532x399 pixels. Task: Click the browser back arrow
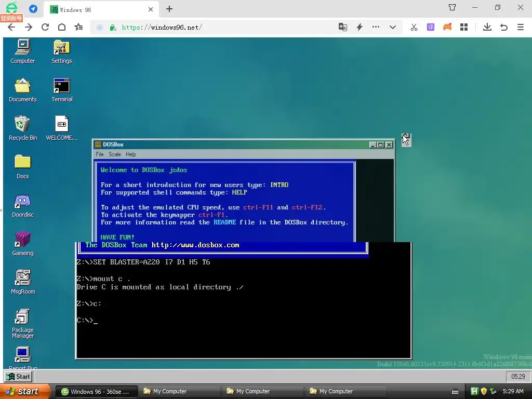[11, 27]
